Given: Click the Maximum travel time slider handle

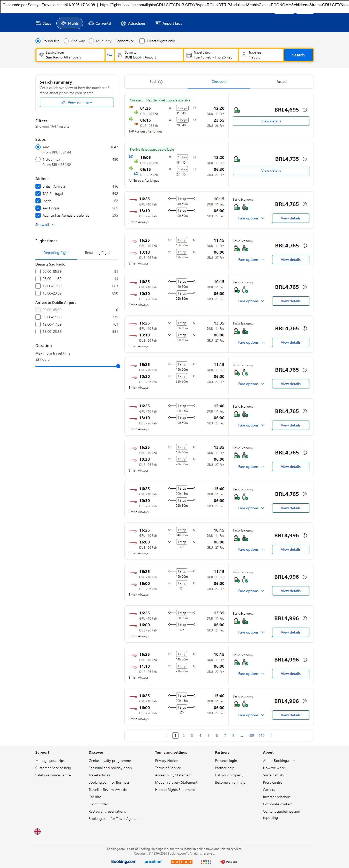Looking at the screenshot, I should (118, 366).
